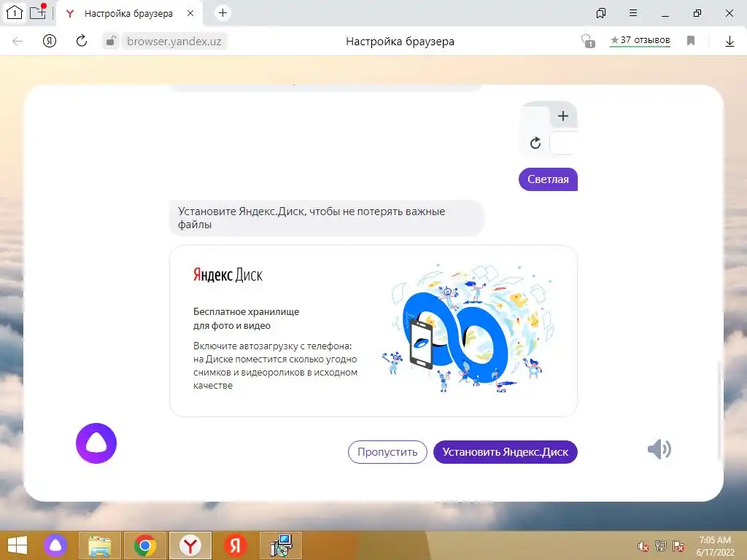
Task: Switch to Yandex Browser taskbar icon
Action: (x=190, y=545)
